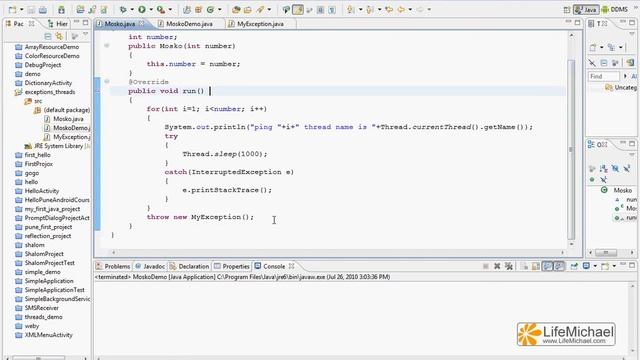This screenshot has width=640, height=360.
Task: Open the Javadoc tab
Action: [150, 266]
